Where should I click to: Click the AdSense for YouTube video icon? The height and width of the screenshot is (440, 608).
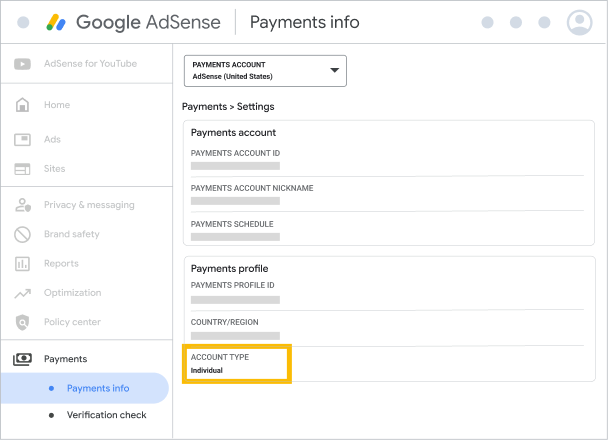(22, 64)
